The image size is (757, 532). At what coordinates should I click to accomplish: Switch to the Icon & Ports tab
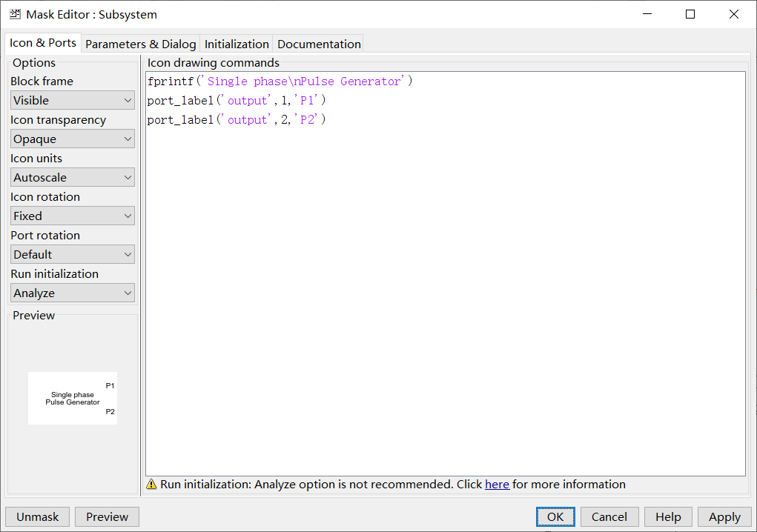point(43,43)
